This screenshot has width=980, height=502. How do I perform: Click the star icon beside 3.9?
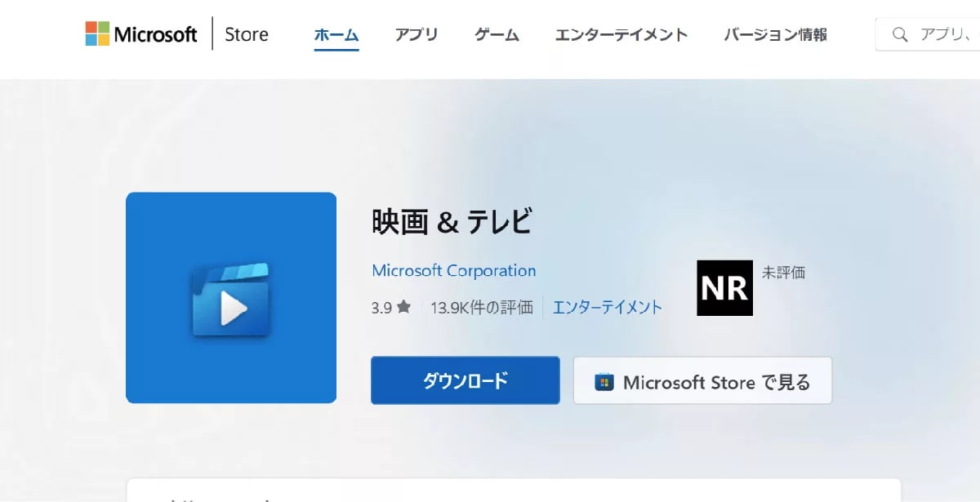point(403,308)
